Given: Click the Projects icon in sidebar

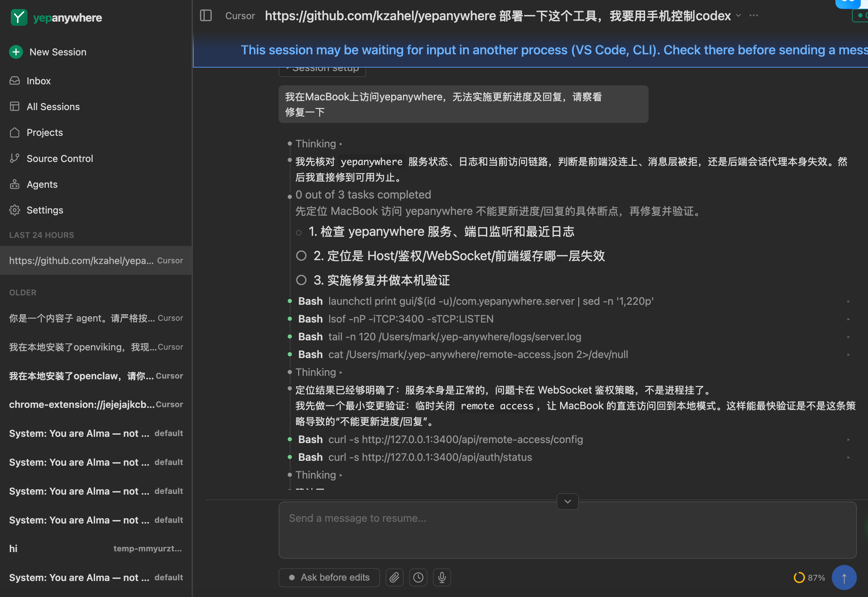Looking at the screenshot, I should click(x=15, y=132).
